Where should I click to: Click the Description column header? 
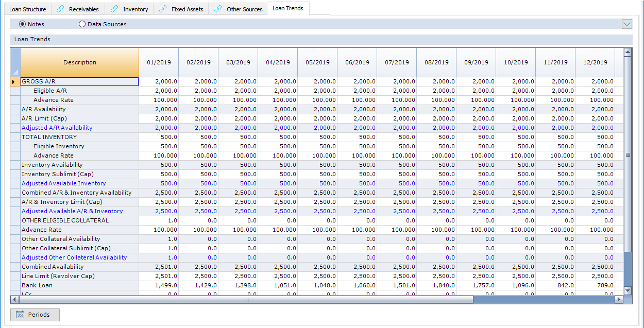(x=79, y=62)
